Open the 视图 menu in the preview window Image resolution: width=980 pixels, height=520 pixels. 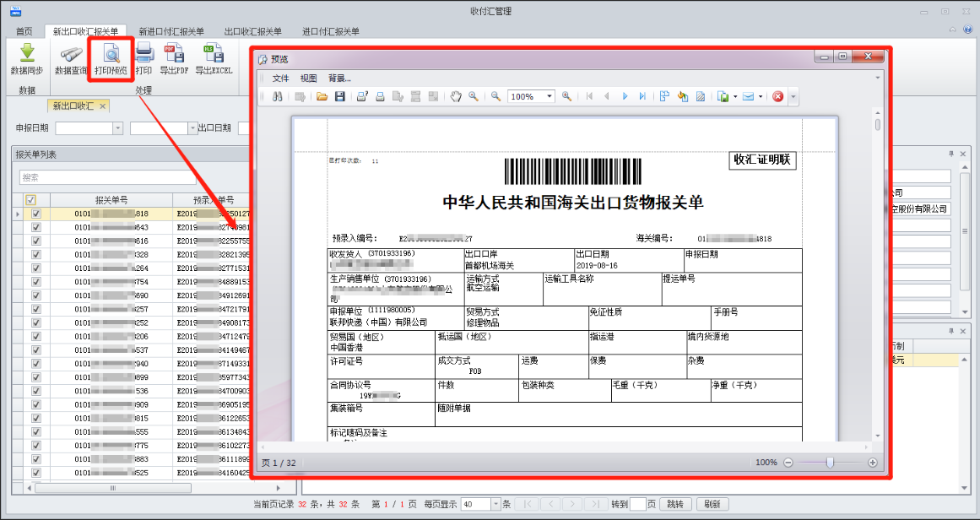click(308, 77)
